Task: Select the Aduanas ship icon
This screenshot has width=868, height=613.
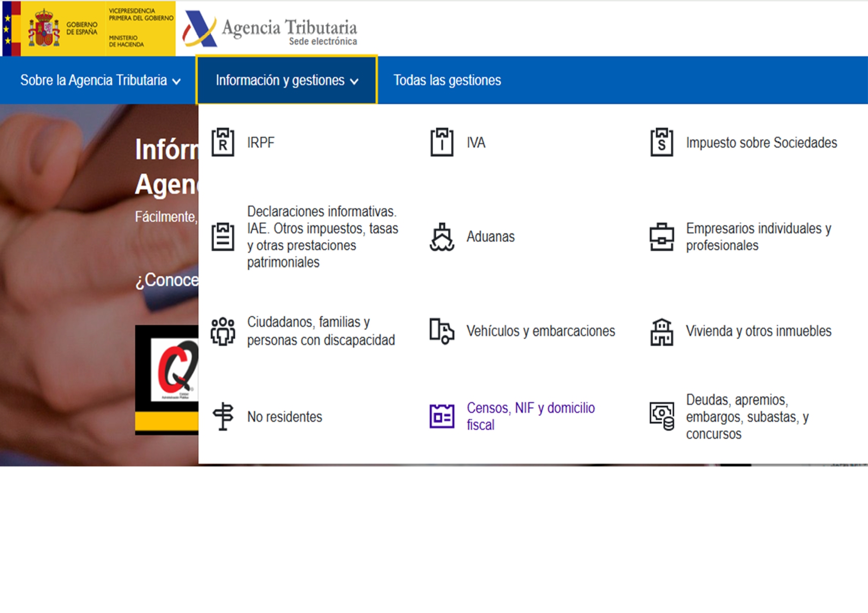Action: pyautogui.click(x=442, y=237)
